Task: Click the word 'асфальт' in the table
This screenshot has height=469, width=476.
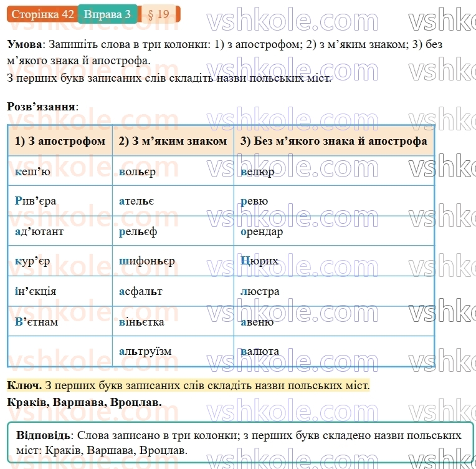Action: (x=141, y=291)
